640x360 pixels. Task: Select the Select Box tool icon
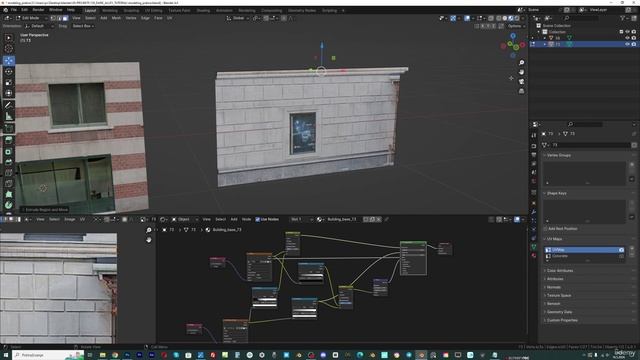[x=9, y=38]
